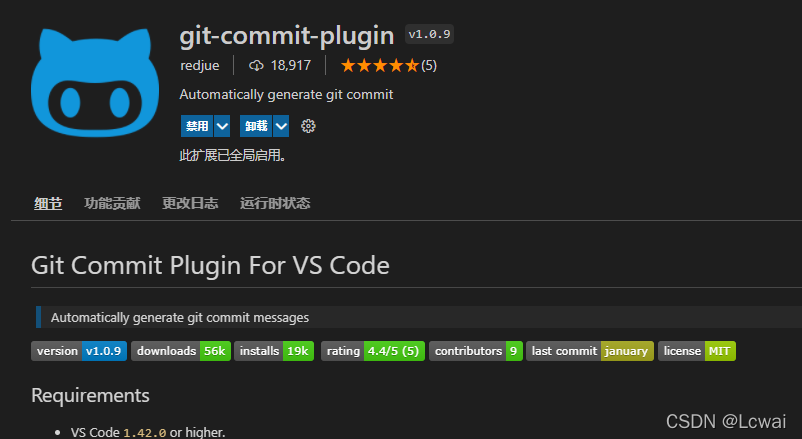Click the last commit january badge
802x439 pixels.
coord(590,351)
